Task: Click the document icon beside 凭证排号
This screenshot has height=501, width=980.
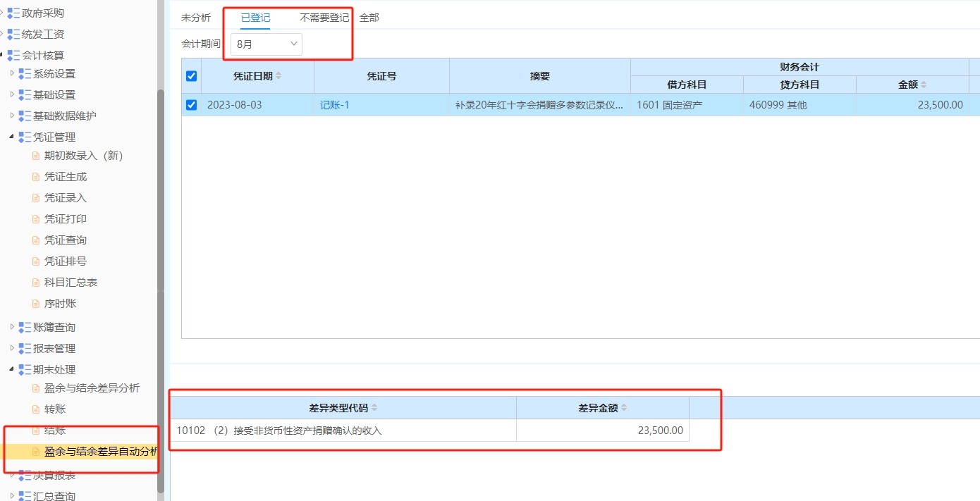Action: pyautogui.click(x=36, y=261)
